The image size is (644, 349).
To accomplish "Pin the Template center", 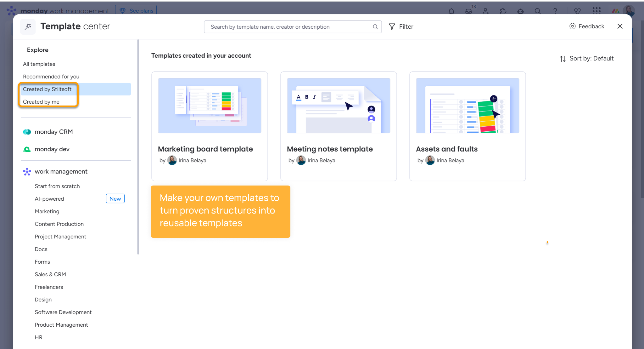I will coord(28,26).
